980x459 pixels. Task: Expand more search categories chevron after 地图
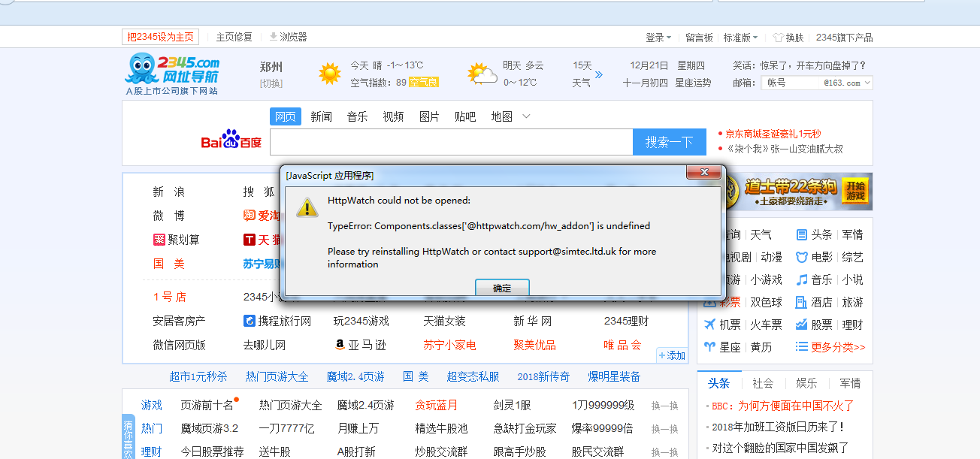tap(526, 116)
